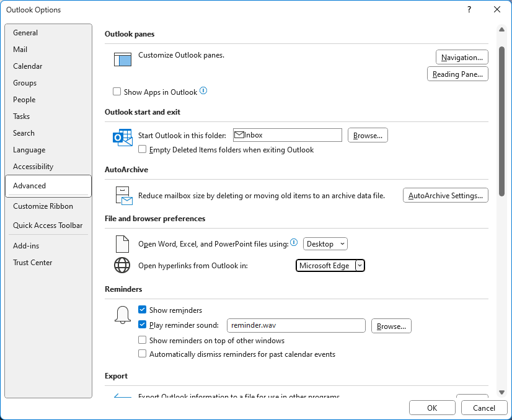The image size is (512, 420).
Task: Close the Outlook Options dialog
Action: (497, 9)
